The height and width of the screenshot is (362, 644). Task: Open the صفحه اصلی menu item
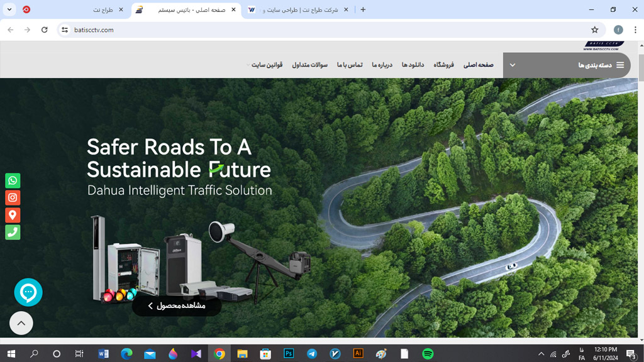[x=479, y=65]
